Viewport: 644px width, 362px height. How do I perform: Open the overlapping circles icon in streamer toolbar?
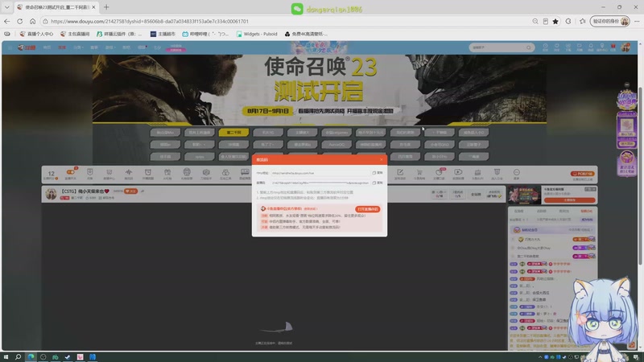[225, 174]
